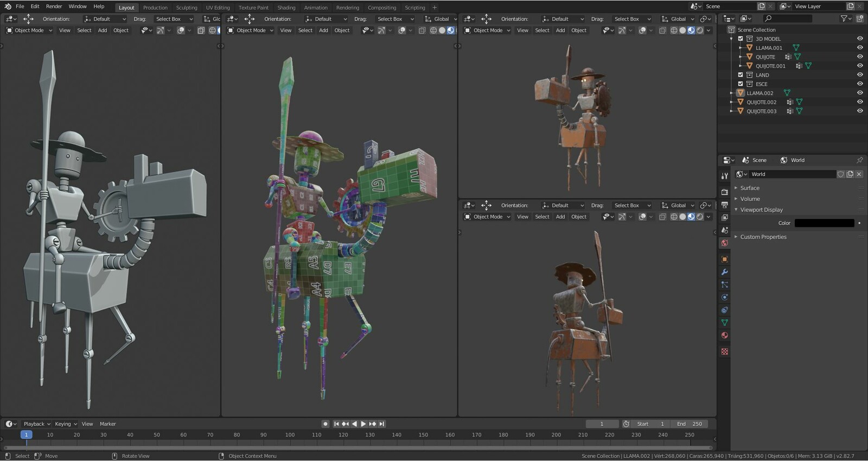Screen dimensions: 868x461
Task: Uncheck the ESCE collection checkbox
Action: (741, 84)
